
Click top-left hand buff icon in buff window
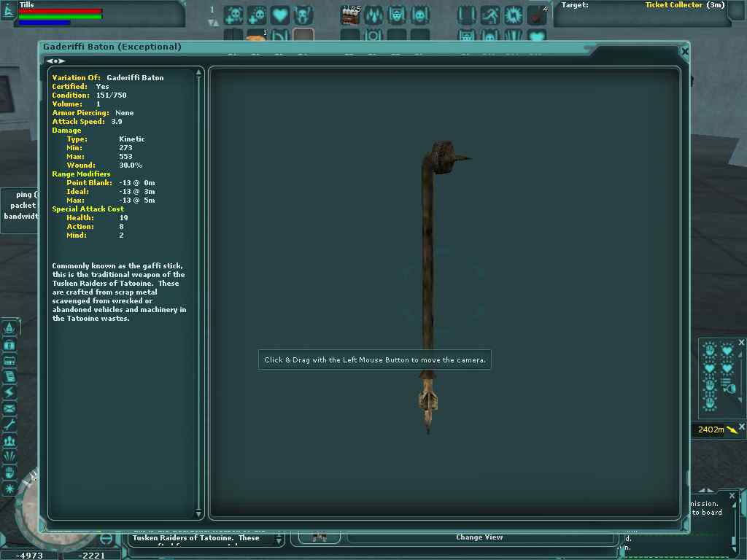pos(710,351)
